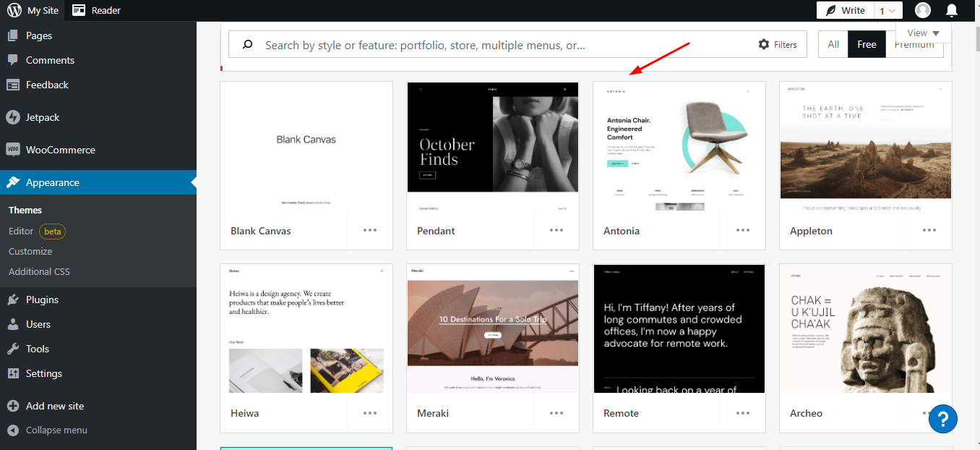Viewport: 980px width, 450px height.
Task: Click the Users person icon
Action: click(x=13, y=324)
